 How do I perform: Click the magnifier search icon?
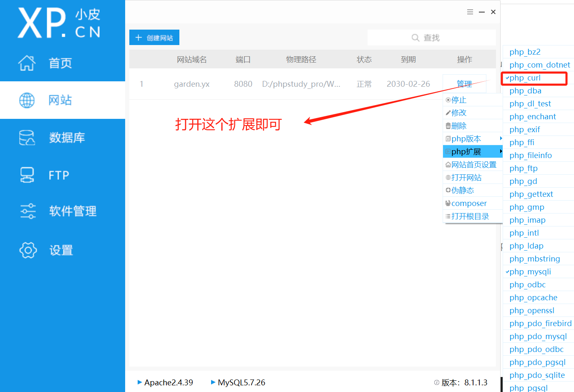tap(415, 38)
